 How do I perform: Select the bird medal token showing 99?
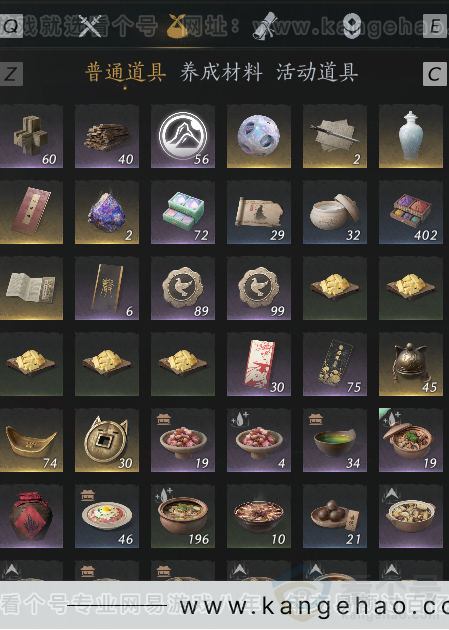(x=259, y=288)
